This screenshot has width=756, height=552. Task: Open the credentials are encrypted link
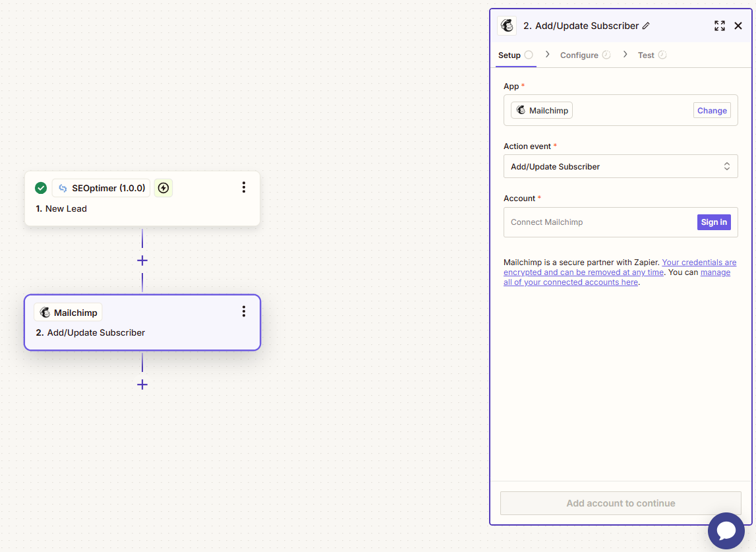tap(699, 262)
